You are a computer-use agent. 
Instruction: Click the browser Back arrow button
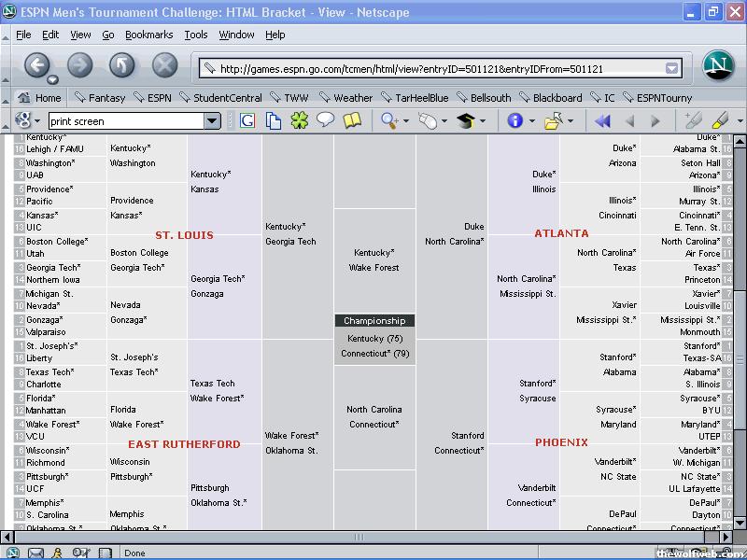[37, 65]
